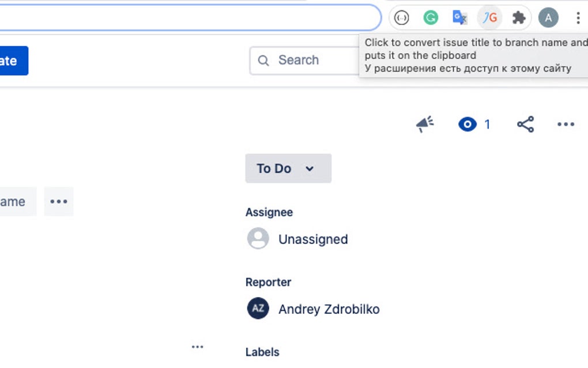Screen dimensions: 588x368
Task: Click the feedback megaphone icon
Action: (424, 123)
